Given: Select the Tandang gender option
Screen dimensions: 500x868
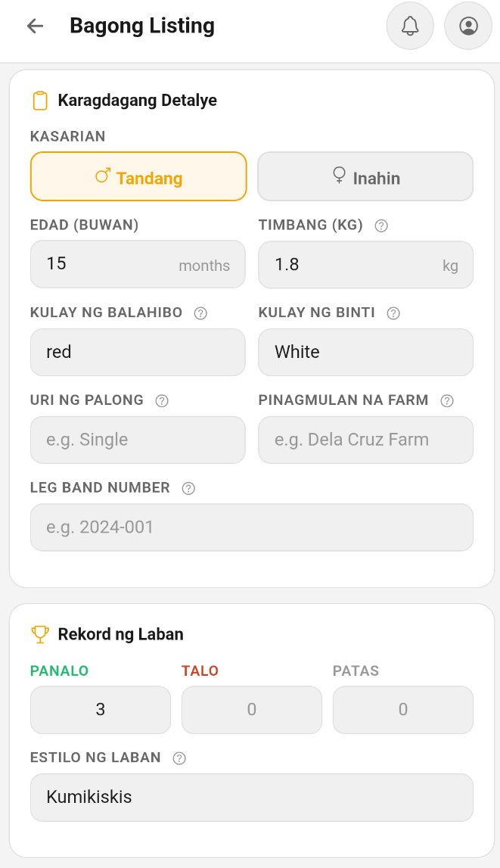Looking at the screenshot, I should coord(138,176).
